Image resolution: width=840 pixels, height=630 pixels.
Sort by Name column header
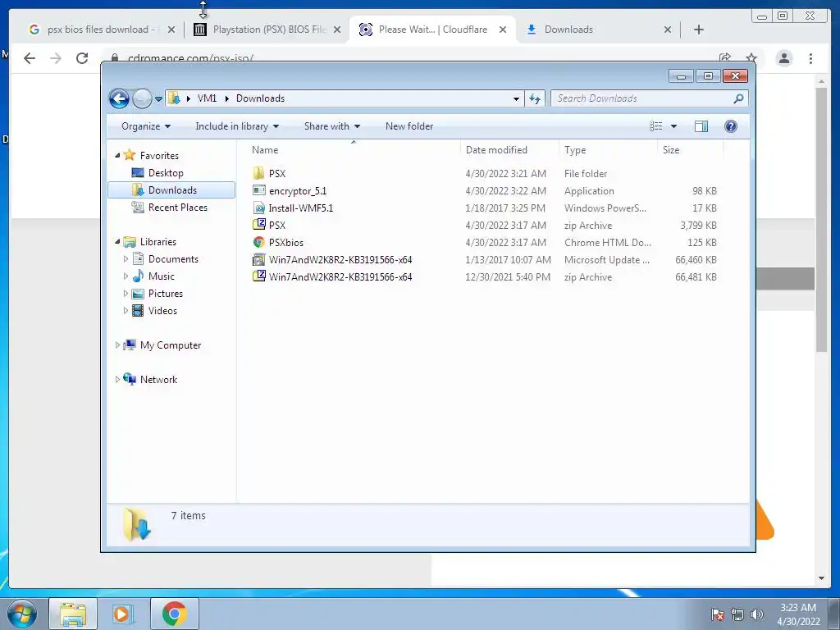coord(354,150)
